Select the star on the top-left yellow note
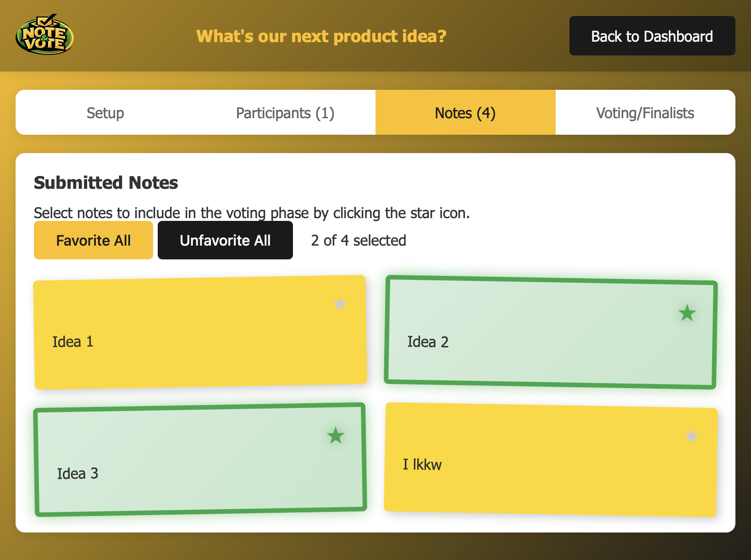Screen dimensions: 751x560 (x=340, y=304)
